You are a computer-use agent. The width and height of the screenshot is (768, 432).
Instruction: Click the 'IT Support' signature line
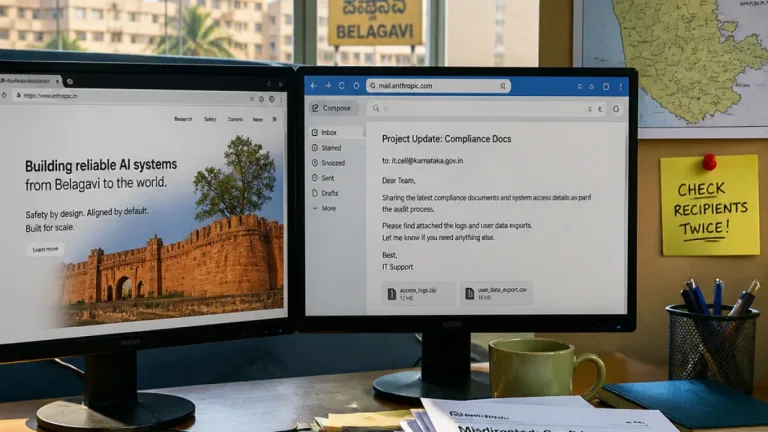click(x=397, y=267)
